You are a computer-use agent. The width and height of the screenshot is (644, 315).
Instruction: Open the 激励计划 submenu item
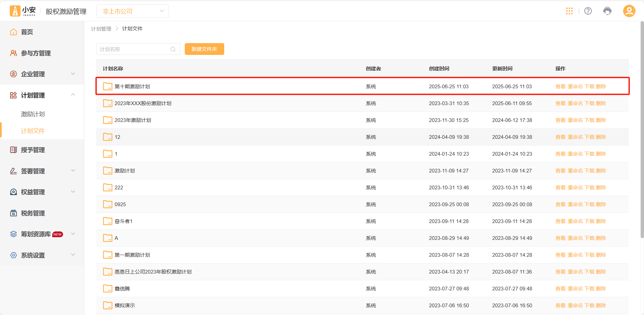pos(33,114)
